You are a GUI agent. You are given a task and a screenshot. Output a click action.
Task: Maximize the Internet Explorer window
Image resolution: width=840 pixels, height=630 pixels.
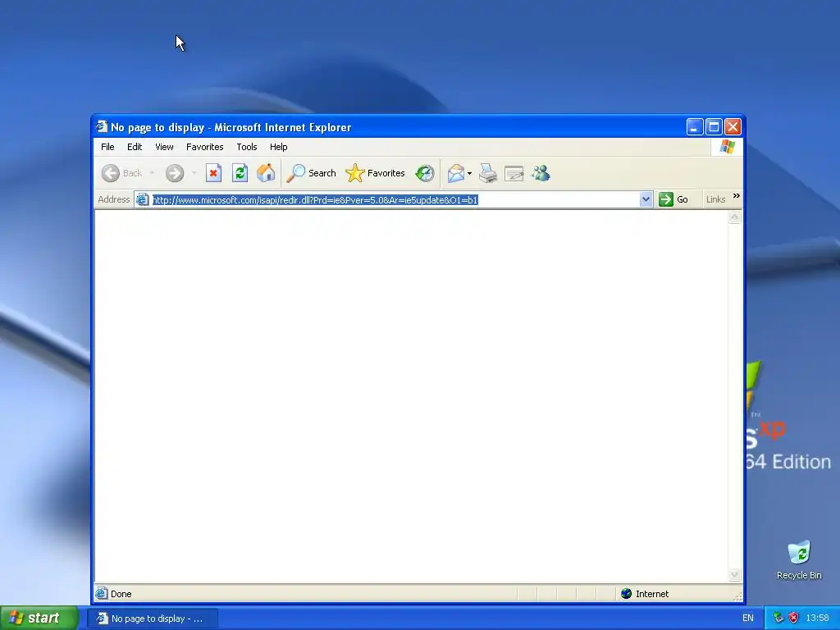714,127
